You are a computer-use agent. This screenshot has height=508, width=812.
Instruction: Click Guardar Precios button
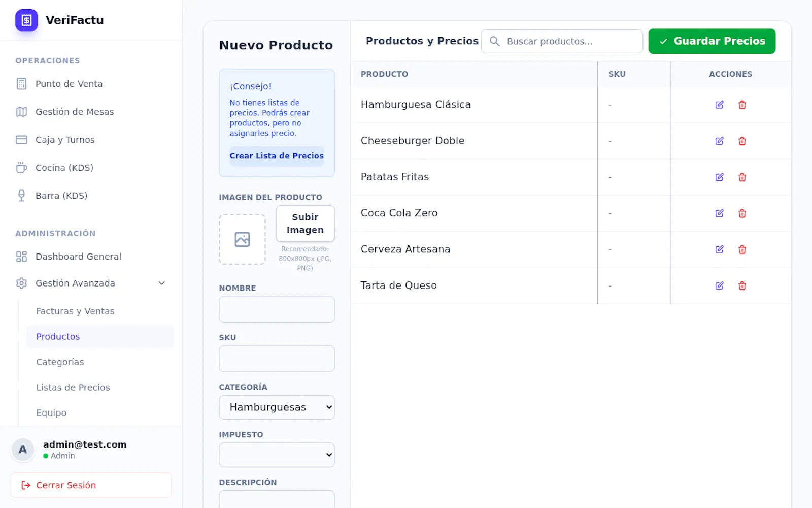pos(712,41)
